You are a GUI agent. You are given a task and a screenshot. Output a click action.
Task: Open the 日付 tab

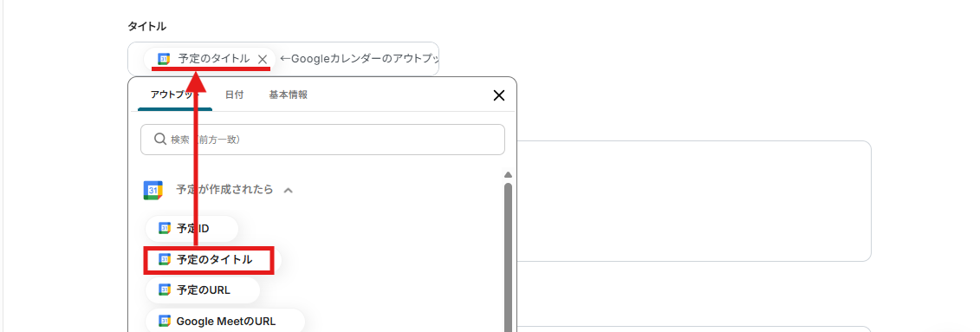pyautogui.click(x=234, y=95)
